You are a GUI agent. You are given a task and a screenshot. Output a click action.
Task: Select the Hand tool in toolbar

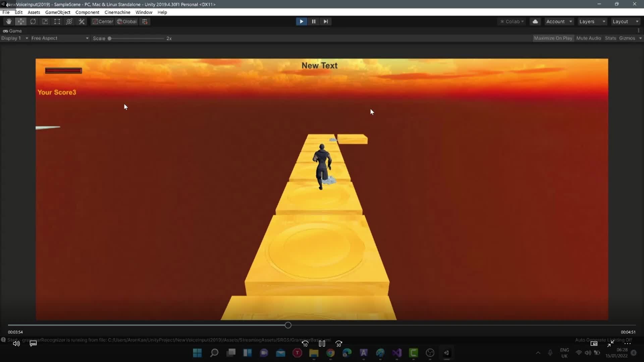9,21
